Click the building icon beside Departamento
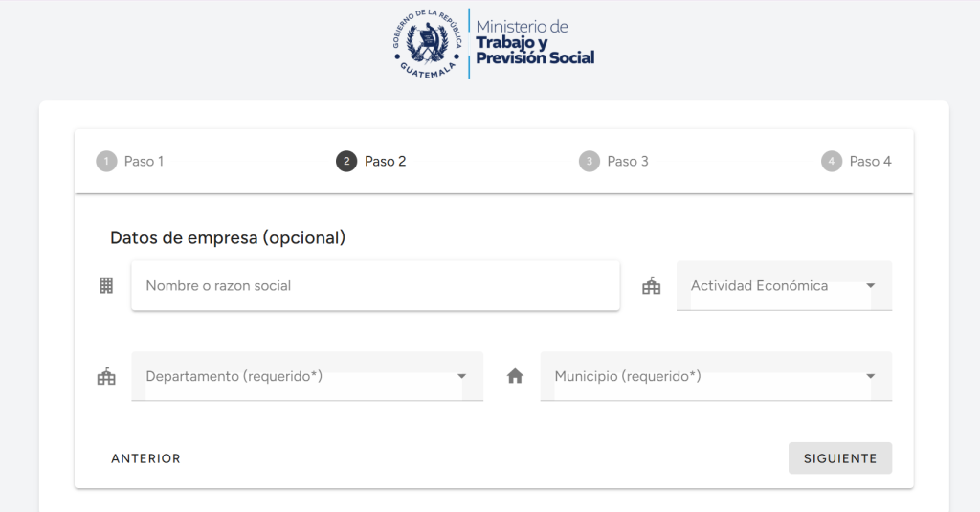Image resolution: width=980 pixels, height=512 pixels. coord(106,376)
